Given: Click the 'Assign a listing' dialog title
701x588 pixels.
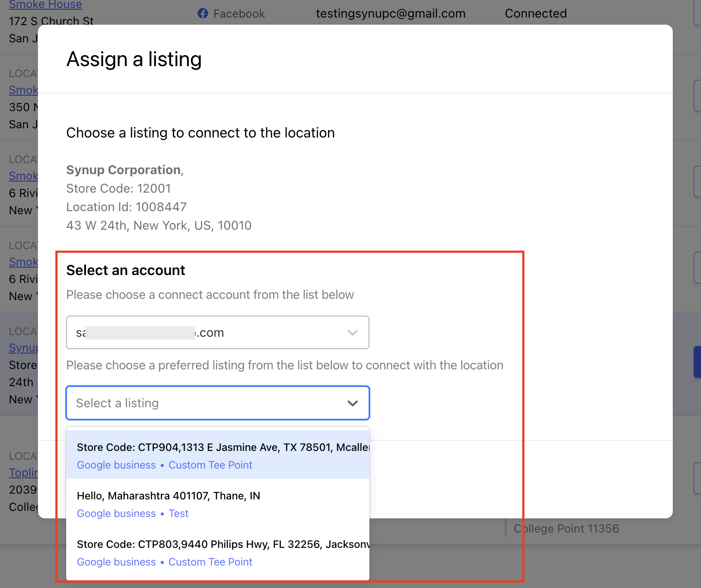Looking at the screenshot, I should pos(134,59).
